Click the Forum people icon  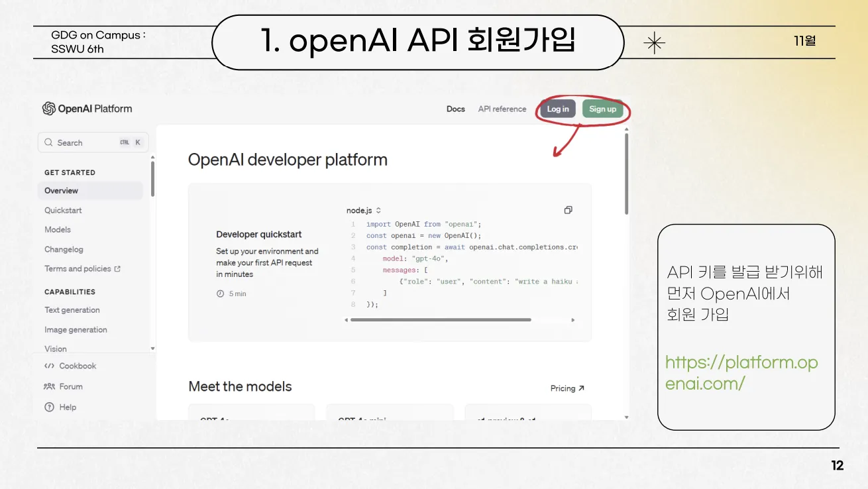pos(49,386)
